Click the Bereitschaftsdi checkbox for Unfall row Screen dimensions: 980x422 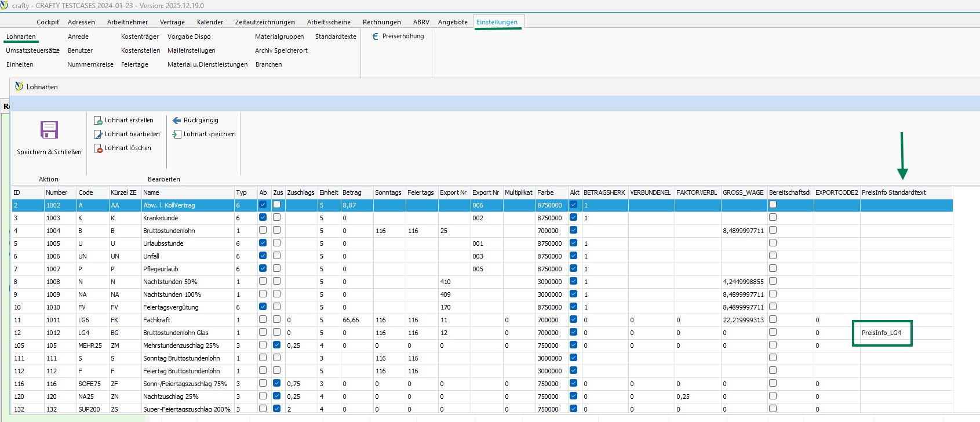(x=773, y=256)
